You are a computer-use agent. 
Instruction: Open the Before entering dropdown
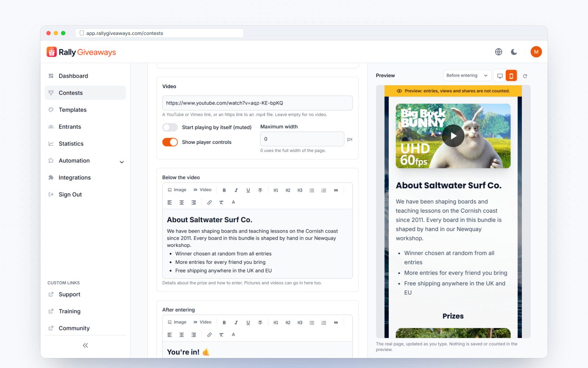[467, 75]
